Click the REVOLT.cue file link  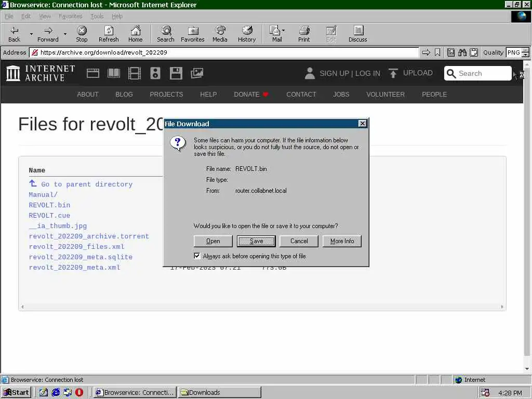click(x=49, y=216)
